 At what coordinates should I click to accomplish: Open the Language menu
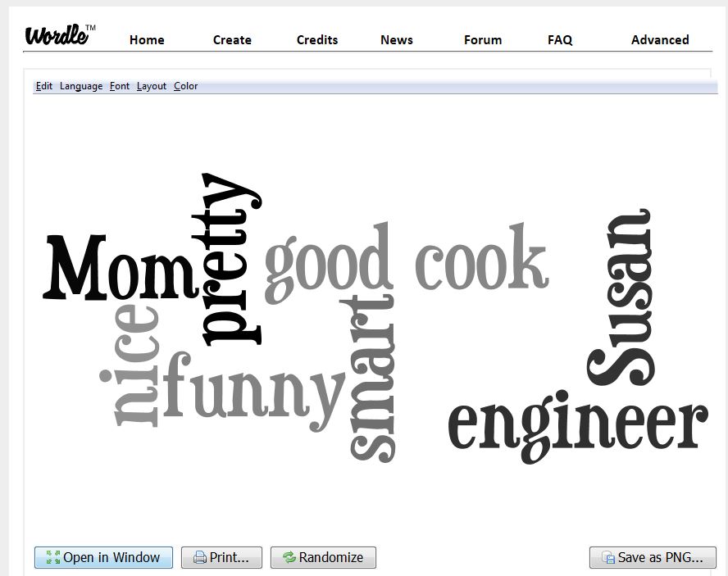(81, 86)
